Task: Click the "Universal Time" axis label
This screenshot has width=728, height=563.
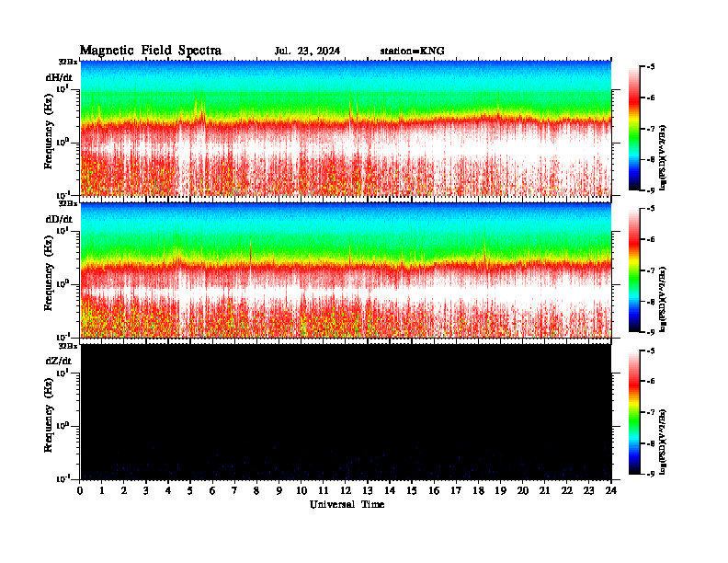Action: pos(347,504)
